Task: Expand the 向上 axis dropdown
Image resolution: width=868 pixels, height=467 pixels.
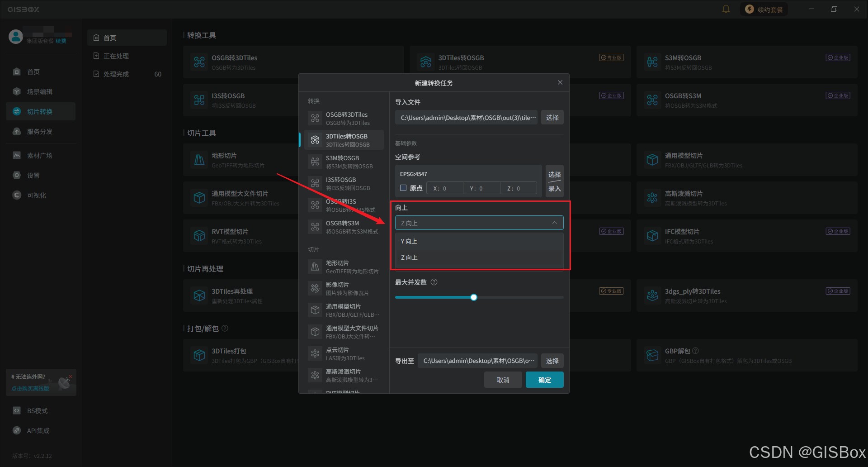Action: coord(479,223)
